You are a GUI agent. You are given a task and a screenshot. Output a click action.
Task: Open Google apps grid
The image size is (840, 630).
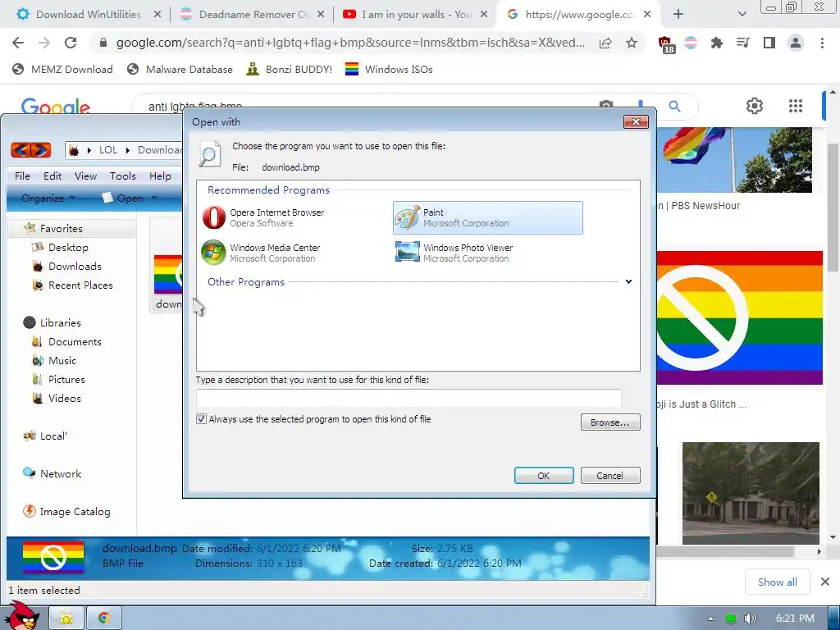pyautogui.click(x=796, y=106)
